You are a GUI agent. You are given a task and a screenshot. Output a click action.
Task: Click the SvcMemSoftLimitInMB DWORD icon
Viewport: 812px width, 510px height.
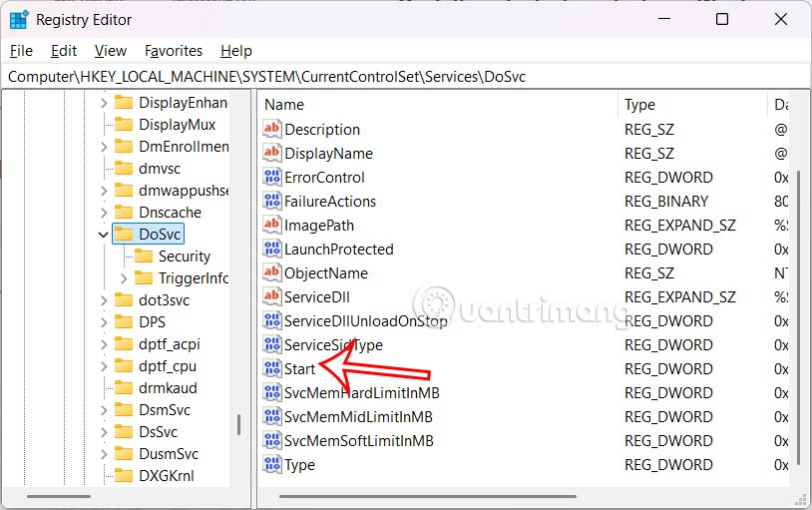[x=272, y=441]
